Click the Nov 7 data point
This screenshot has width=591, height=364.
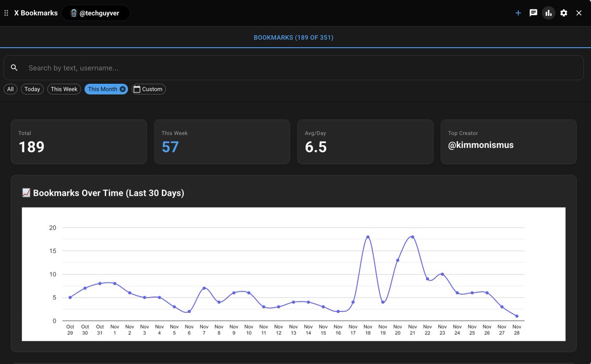(204, 288)
